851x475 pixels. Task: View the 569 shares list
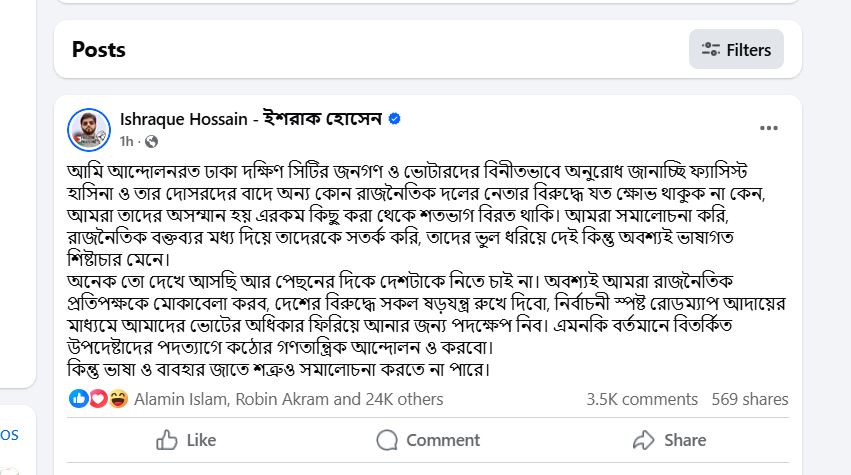750,399
